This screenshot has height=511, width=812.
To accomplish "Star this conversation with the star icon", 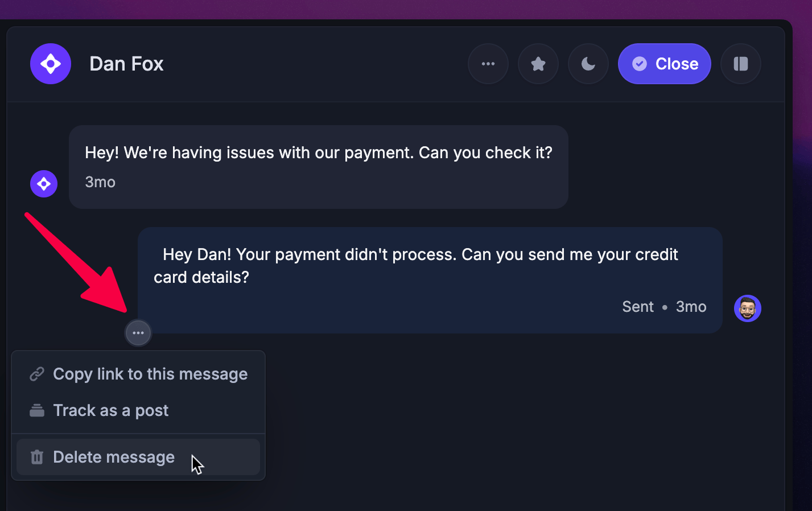I will point(538,64).
